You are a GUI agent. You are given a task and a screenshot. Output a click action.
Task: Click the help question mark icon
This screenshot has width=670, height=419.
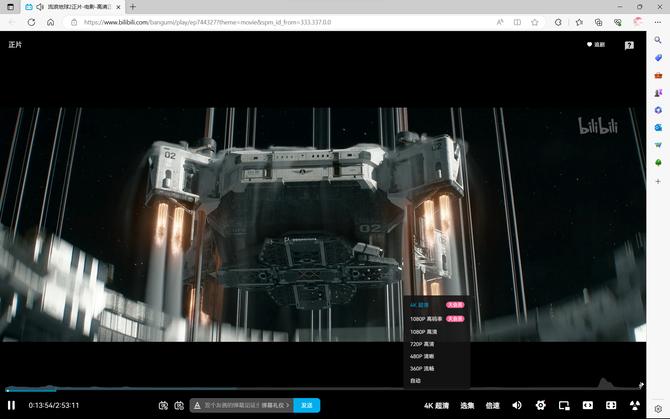(x=629, y=45)
